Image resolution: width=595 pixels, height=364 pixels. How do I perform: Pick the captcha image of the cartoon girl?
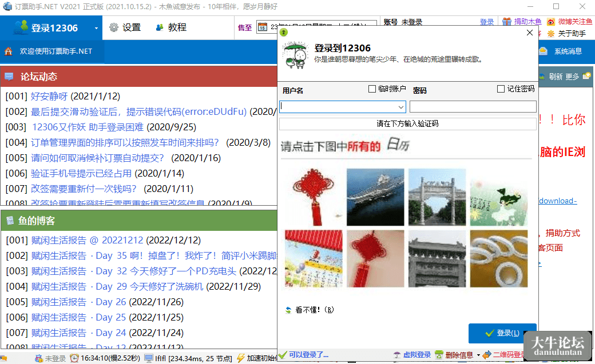click(x=499, y=197)
